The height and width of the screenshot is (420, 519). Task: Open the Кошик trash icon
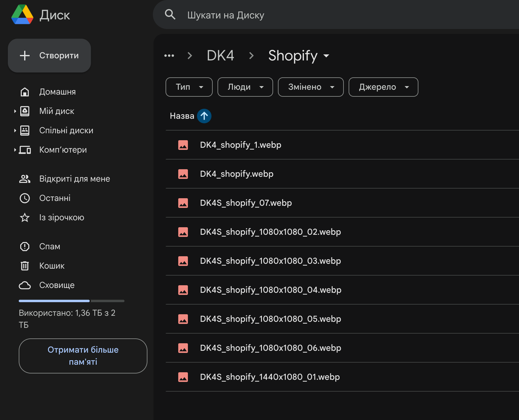[x=25, y=266]
